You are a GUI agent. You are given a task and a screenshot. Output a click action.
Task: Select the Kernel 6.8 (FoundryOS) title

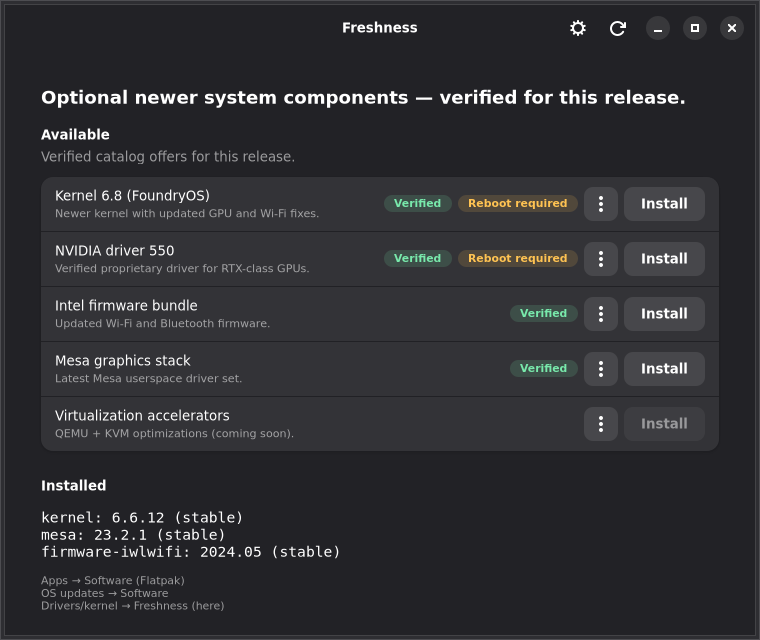[x=132, y=196]
